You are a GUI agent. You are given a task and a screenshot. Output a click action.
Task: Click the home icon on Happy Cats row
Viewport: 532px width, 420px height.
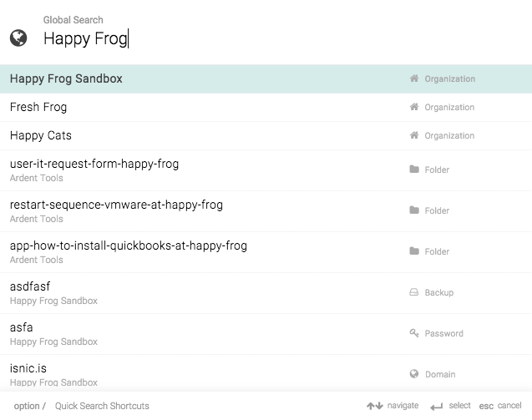tap(414, 135)
